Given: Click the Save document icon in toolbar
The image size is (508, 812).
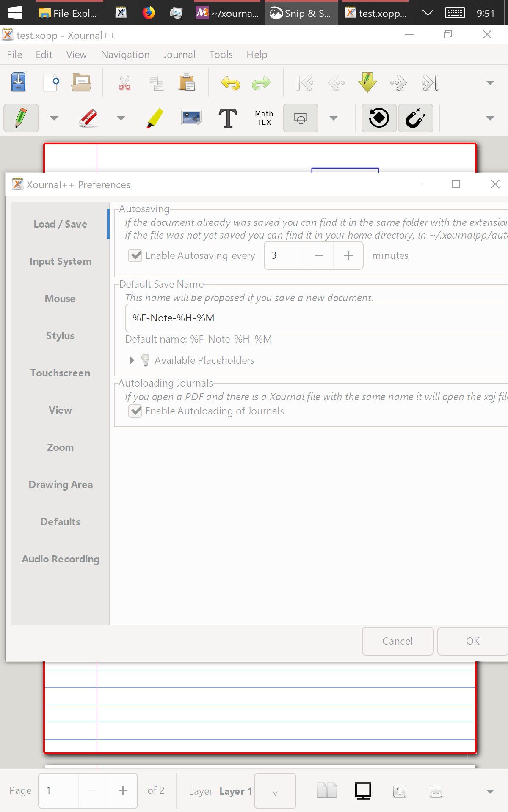Looking at the screenshot, I should coord(19,82).
